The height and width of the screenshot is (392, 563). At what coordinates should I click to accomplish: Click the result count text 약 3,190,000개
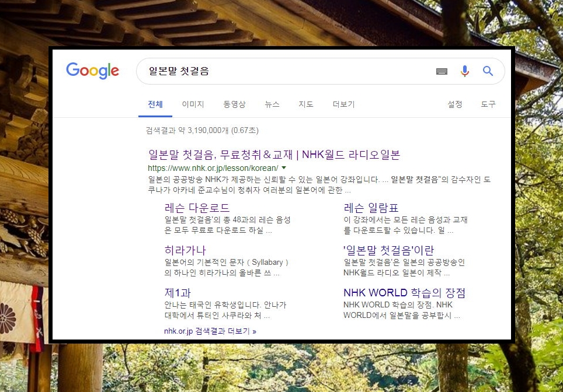pos(203,130)
